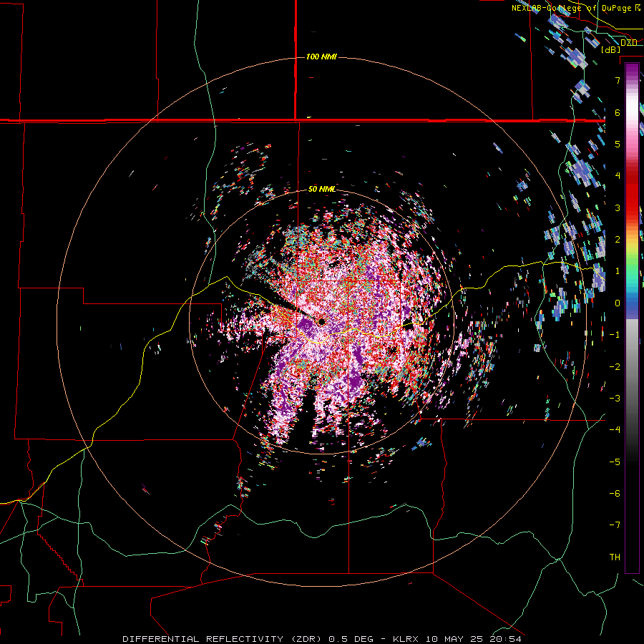644x644 pixels.
Task: Click the color bar value label -4
Action: (x=615, y=429)
